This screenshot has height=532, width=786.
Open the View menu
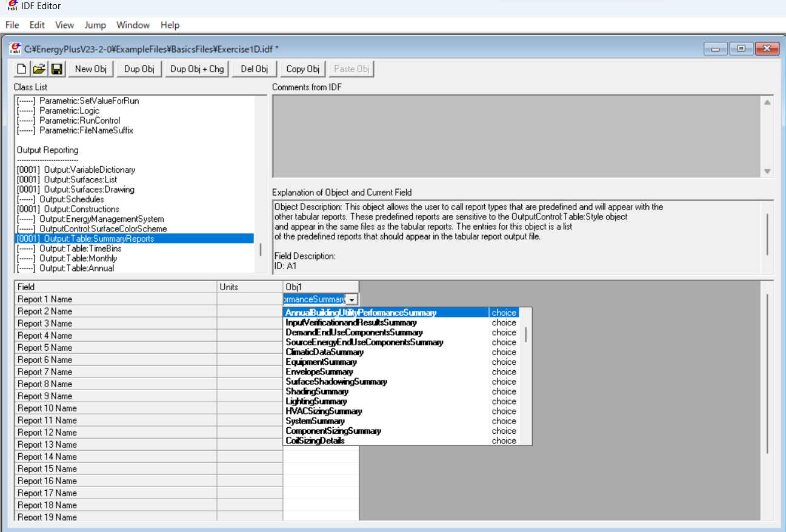[x=64, y=25]
